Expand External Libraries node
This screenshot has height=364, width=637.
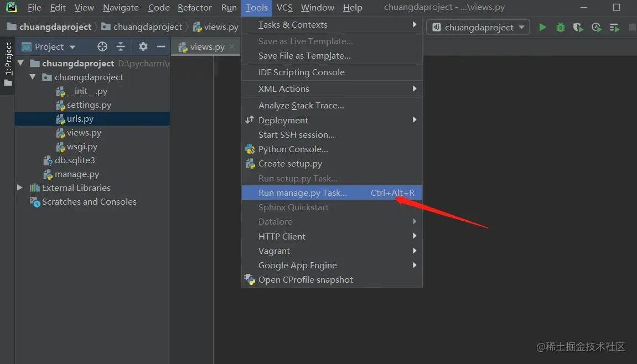(19, 188)
